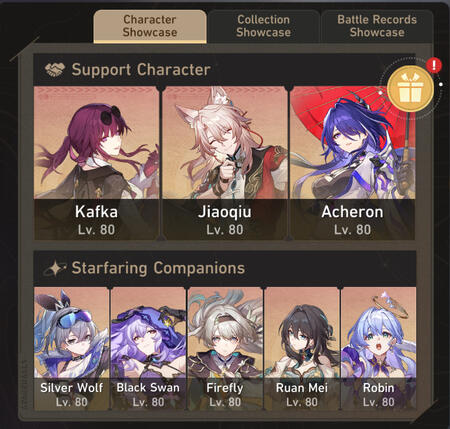The image size is (450, 429).
Task: Select Kafka support character card
Action: point(96,163)
